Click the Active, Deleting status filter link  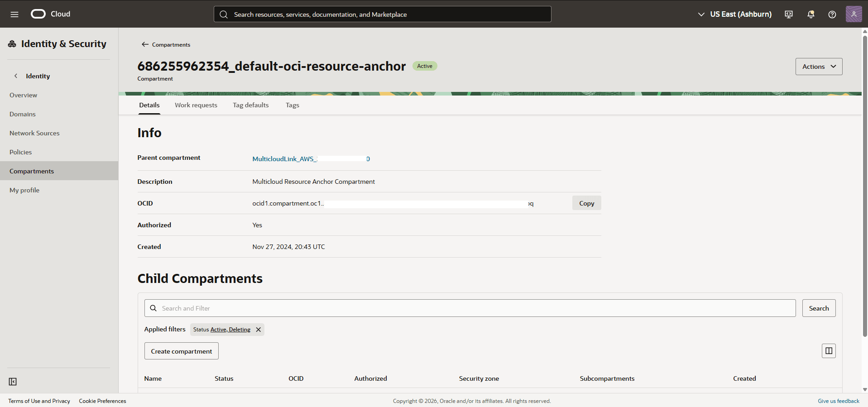pyautogui.click(x=230, y=330)
